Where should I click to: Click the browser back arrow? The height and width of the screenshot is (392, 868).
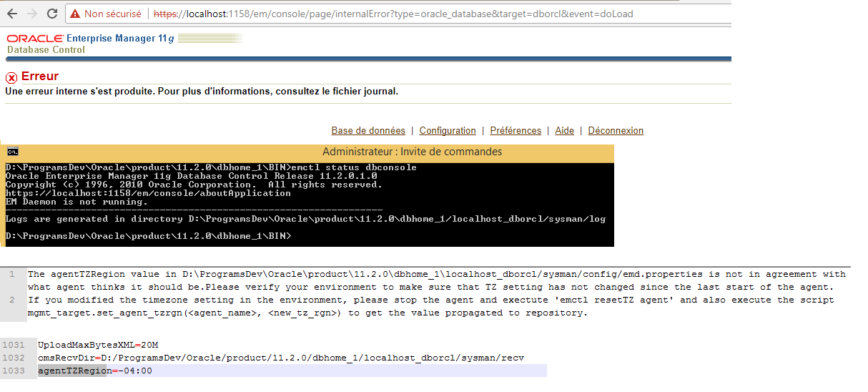pyautogui.click(x=12, y=14)
